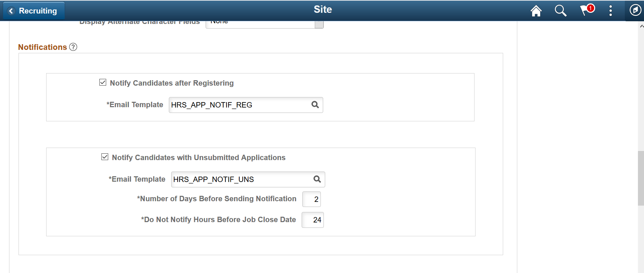
Task: Click the Recruiting back button
Action: point(34,11)
